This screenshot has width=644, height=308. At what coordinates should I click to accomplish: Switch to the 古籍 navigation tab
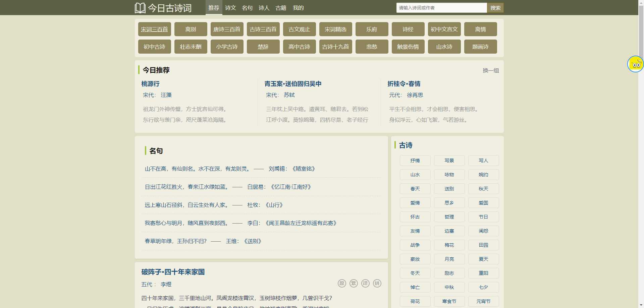(x=281, y=8)
